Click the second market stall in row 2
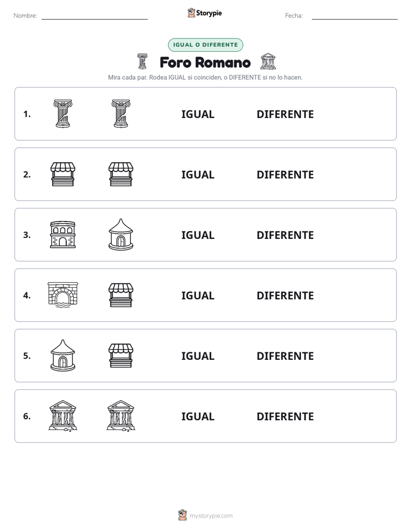This screenshot has height=532, width=411. click(121, 174)
